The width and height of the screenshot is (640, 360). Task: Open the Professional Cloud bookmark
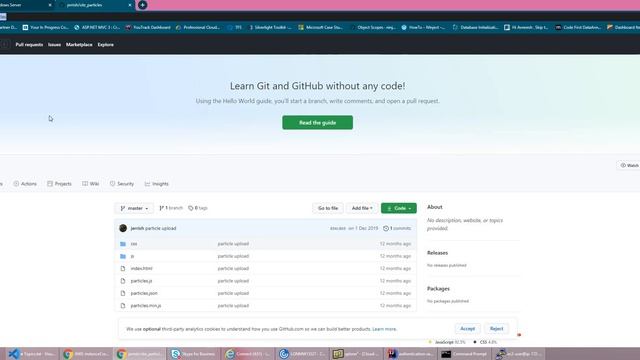tap(198, 27)
